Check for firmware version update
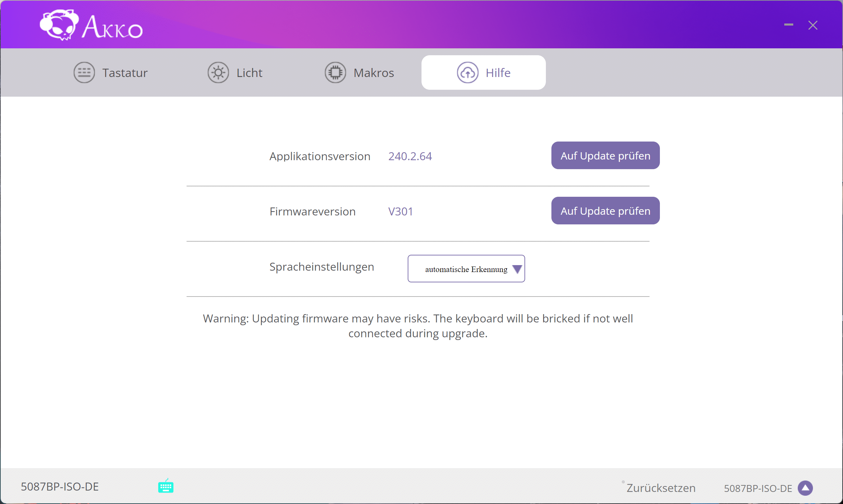Screen dimensions: 843x504 [x=605, y=211]
